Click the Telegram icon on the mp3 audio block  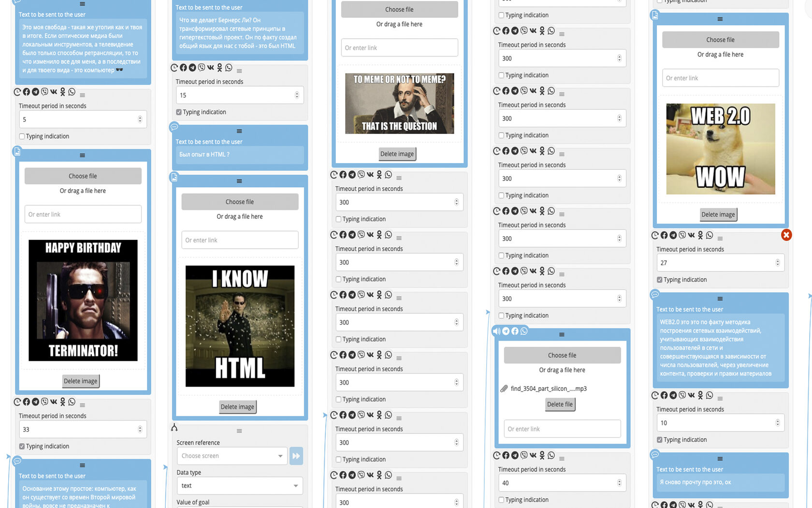[506, 331]
